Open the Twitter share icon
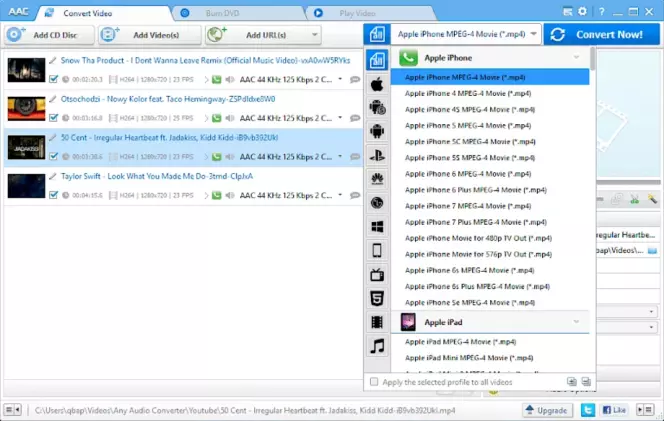Screen dimensions: 664x421 tap(587, 410)
